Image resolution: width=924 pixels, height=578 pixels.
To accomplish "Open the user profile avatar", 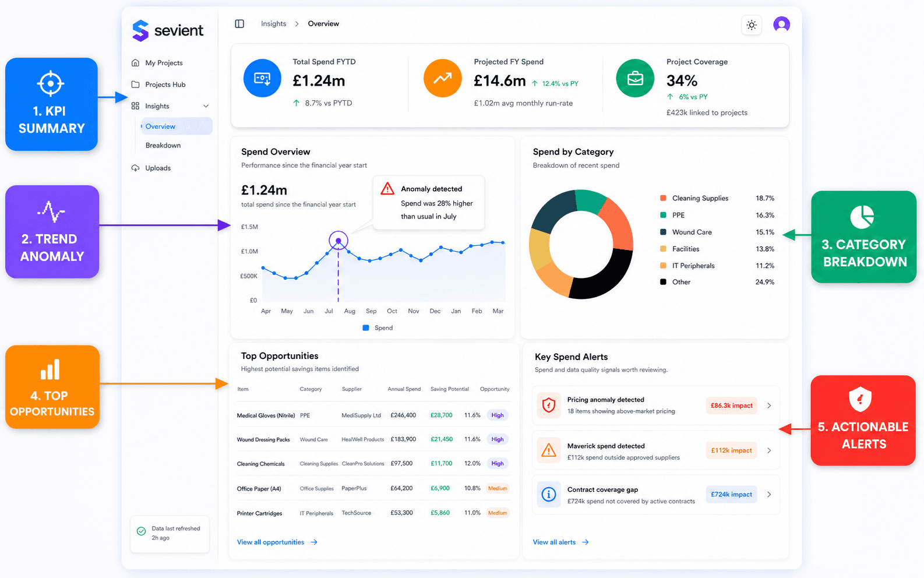I will [781, 24].
